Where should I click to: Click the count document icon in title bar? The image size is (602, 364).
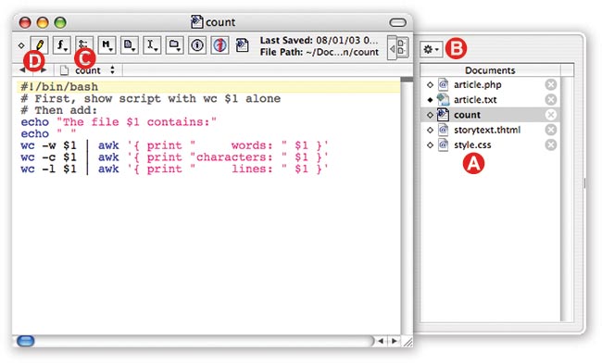(197, 21)
